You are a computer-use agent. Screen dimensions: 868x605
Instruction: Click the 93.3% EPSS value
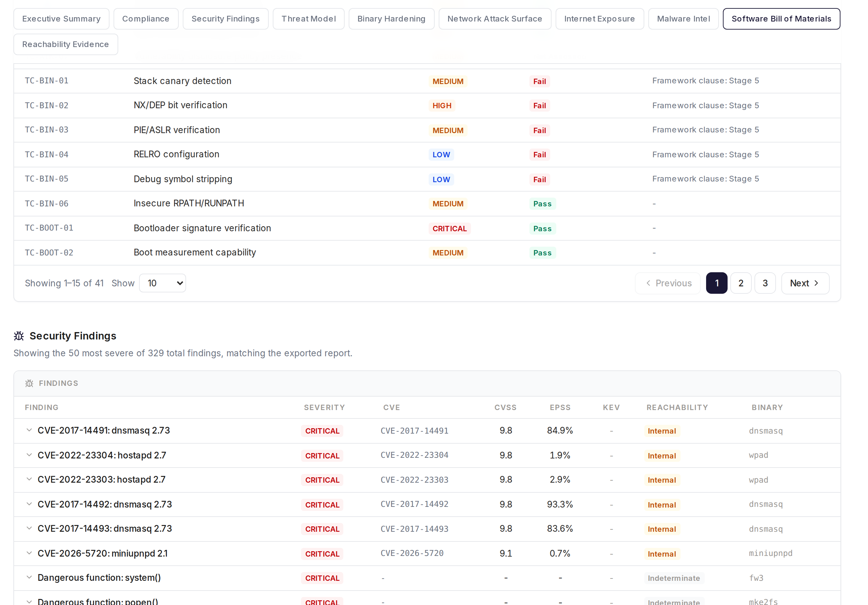pos(560,505)
